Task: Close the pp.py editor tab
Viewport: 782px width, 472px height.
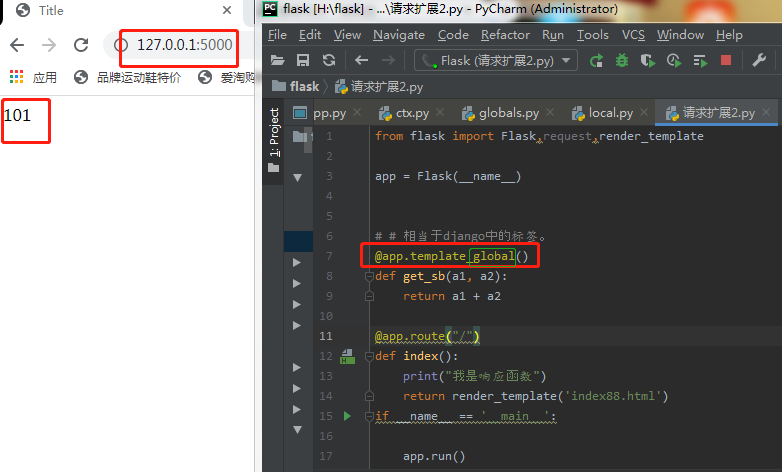Action: (357, 113)
